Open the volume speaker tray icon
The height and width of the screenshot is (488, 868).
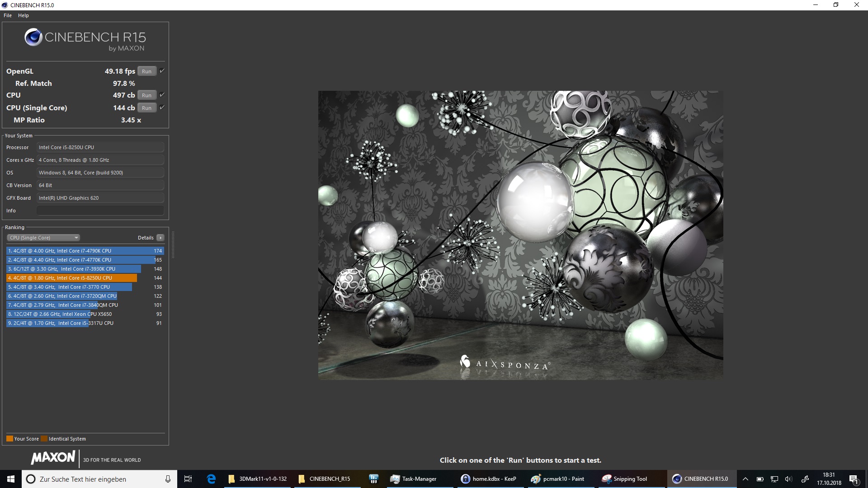point(788,479)
